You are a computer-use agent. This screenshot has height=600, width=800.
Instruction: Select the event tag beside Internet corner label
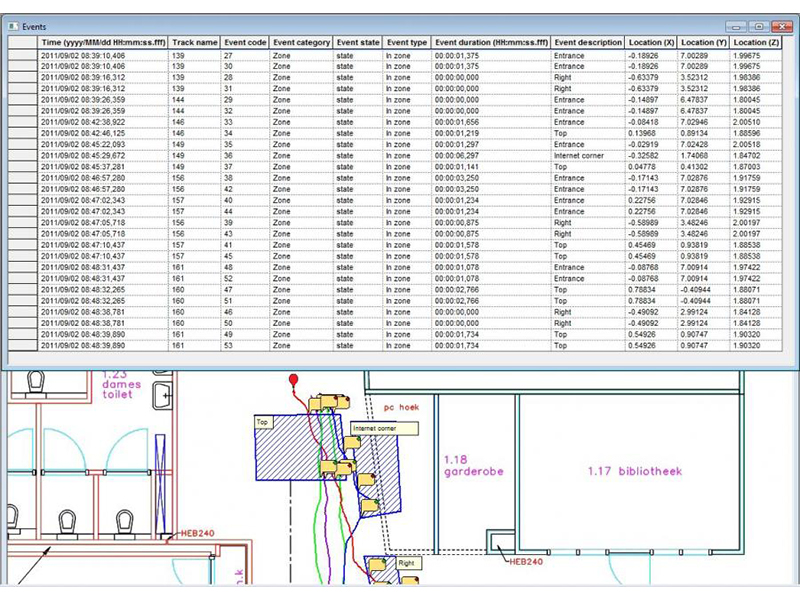pyautogui.click(x=352, y=441)
